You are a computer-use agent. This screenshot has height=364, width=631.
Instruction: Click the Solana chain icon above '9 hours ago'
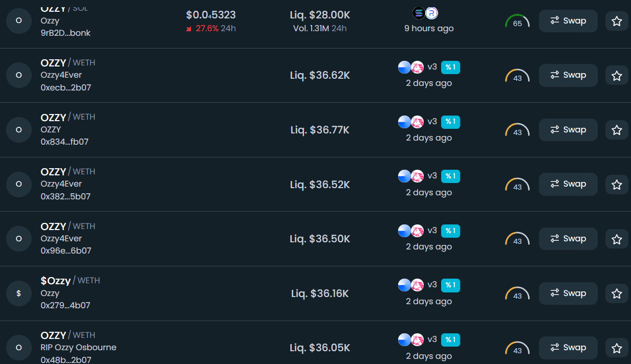click(419, 14)
